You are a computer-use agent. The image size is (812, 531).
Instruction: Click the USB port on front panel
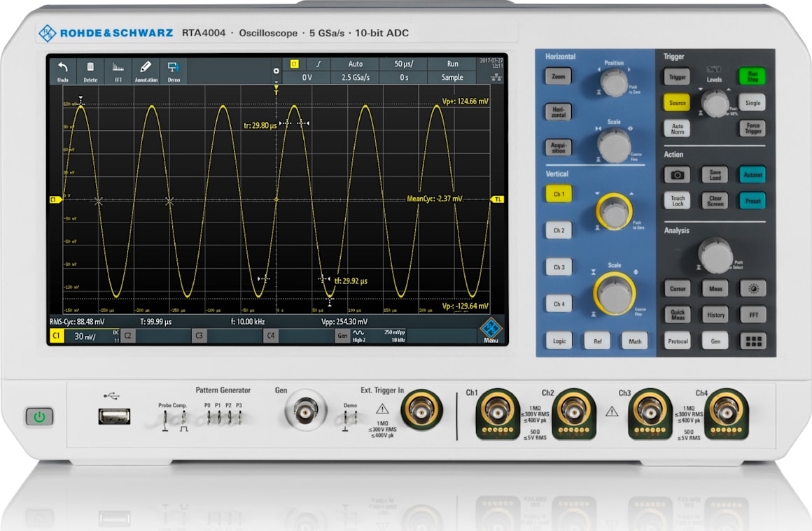point(114,416)
